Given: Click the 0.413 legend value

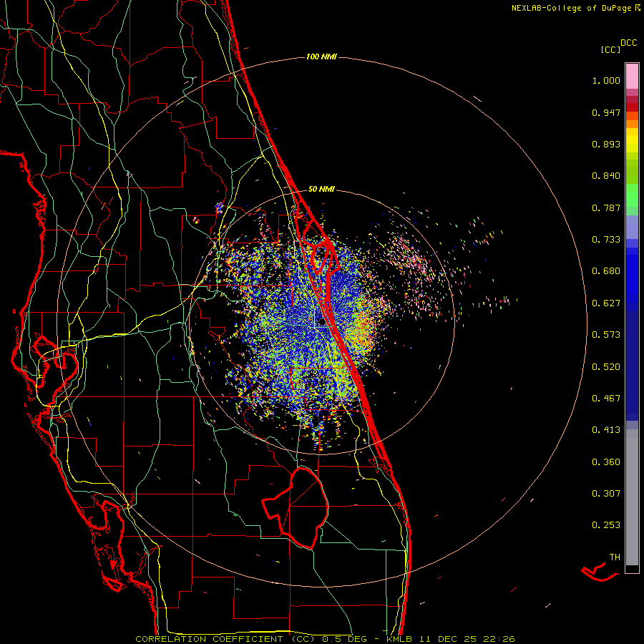Looking at the screenshot, I should pyautogui.click(x=606, y=430).
